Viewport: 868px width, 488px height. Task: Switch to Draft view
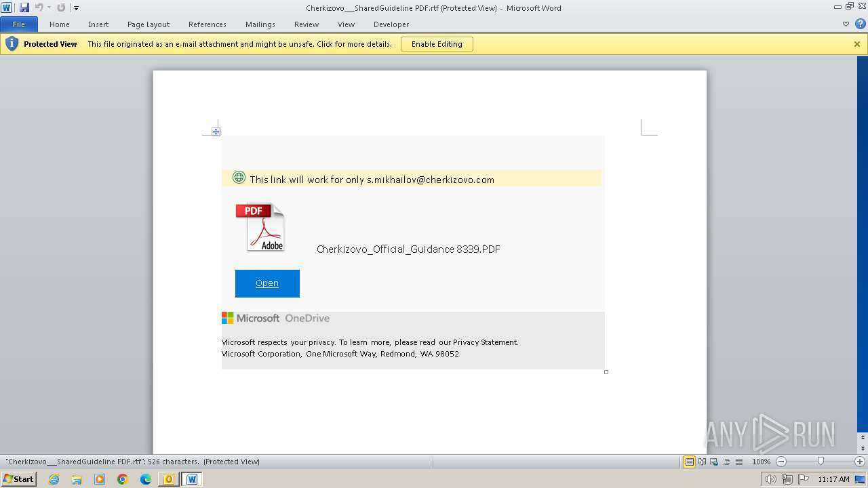738,462
